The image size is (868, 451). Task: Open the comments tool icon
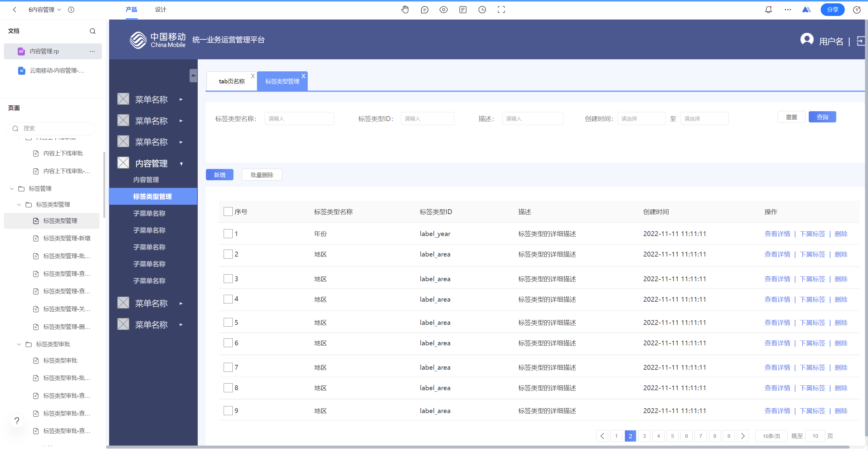pos(425,10)
